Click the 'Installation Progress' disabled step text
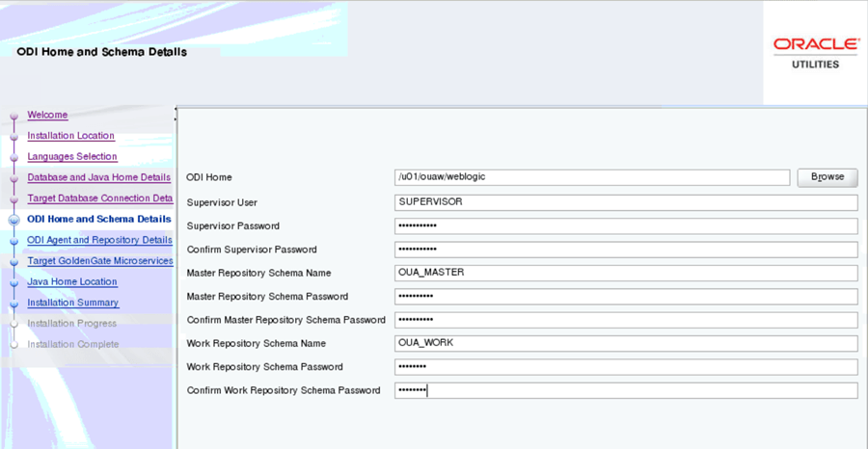 (x=72, y=323)
